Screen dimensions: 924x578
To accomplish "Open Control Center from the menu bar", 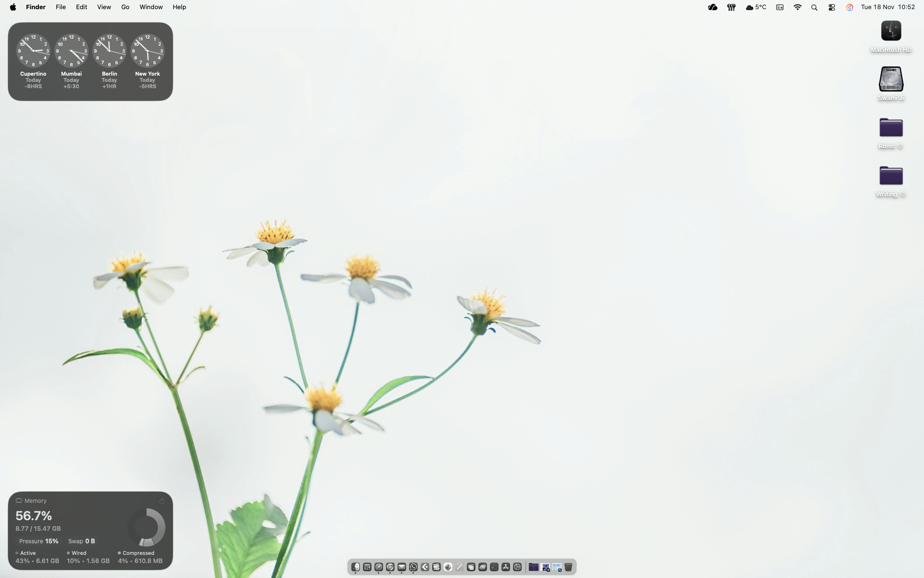I will [x=831, y=7].
